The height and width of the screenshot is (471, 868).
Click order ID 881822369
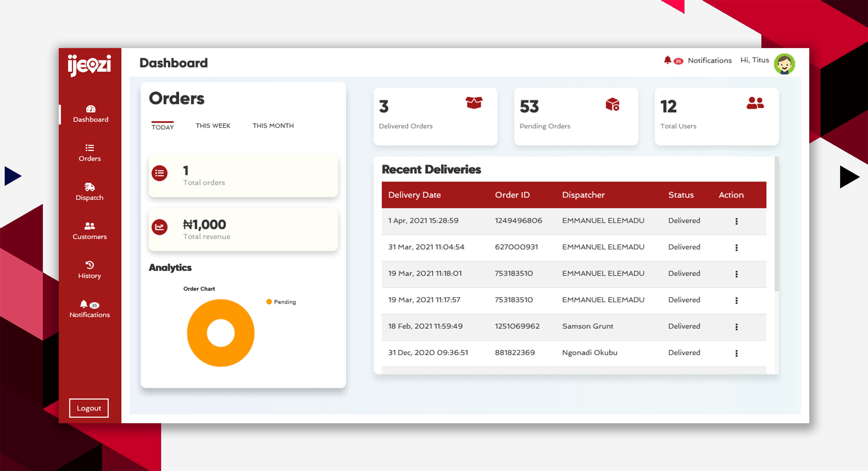[x=514, y=352]
